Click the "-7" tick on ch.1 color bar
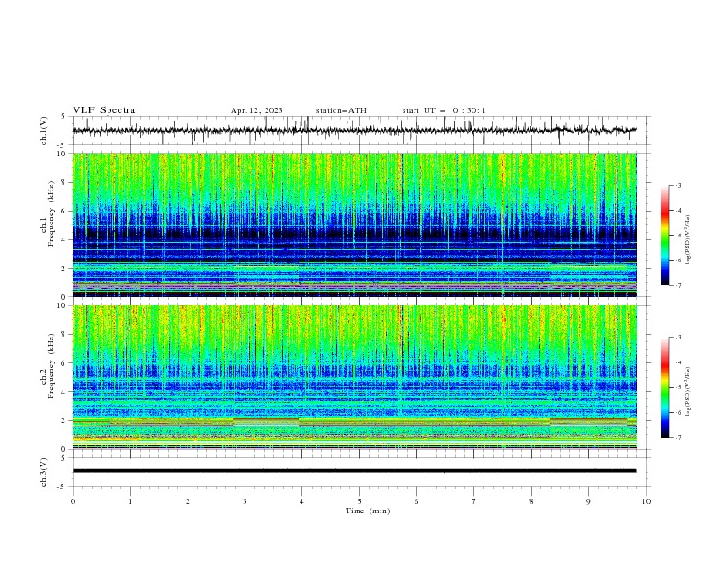This screenshot has width=728, height=563. pyautogui.click(x=677, y=285)
